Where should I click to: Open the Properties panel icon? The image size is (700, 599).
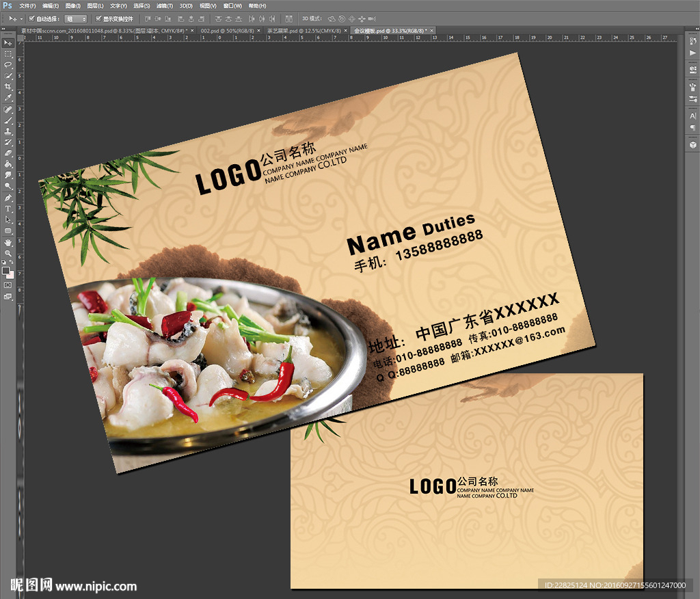click(x=693, y=69)
